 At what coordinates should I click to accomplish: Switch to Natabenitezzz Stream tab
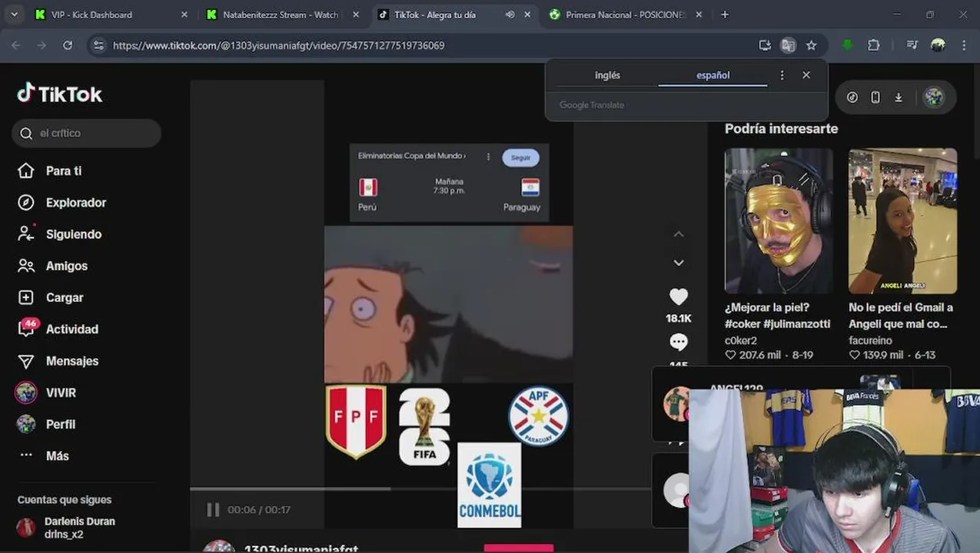pyautogui.click(x=280, y=15)
